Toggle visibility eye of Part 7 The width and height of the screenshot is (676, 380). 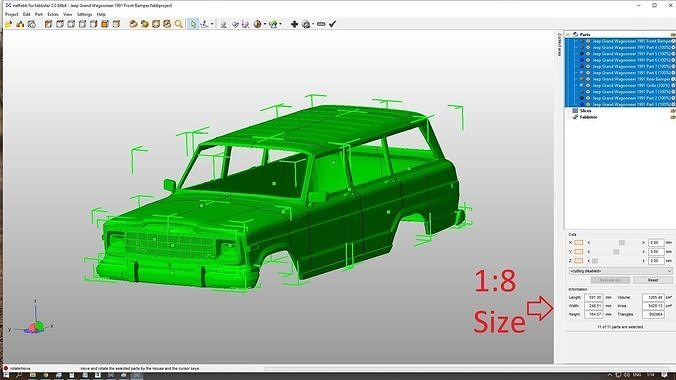588,66
